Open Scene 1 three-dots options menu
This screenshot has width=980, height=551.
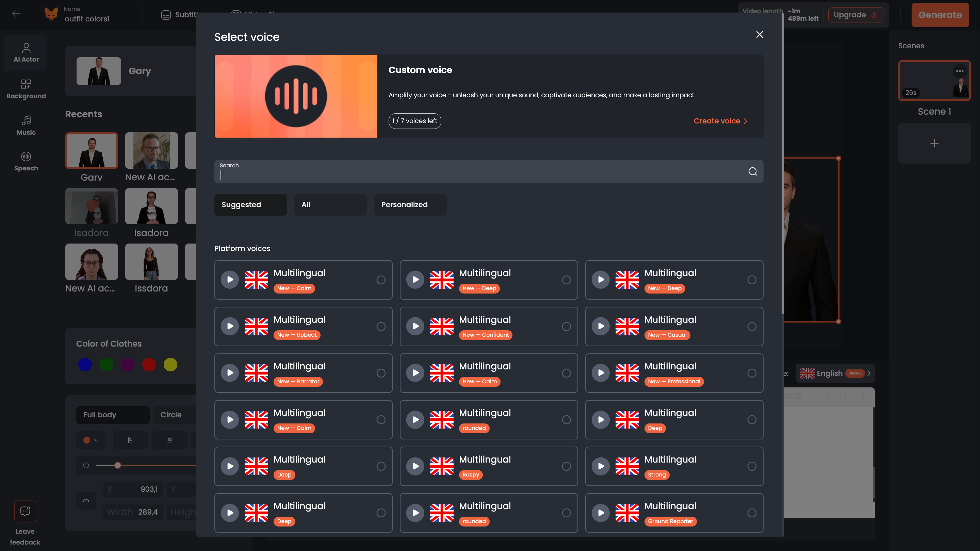[960, 71]
